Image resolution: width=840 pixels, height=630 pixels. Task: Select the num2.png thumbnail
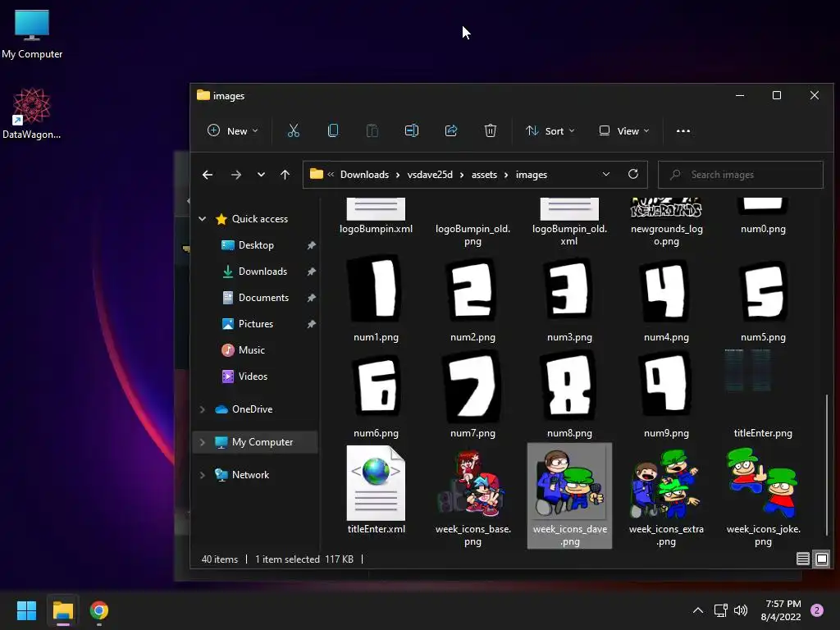click(472, 289)
